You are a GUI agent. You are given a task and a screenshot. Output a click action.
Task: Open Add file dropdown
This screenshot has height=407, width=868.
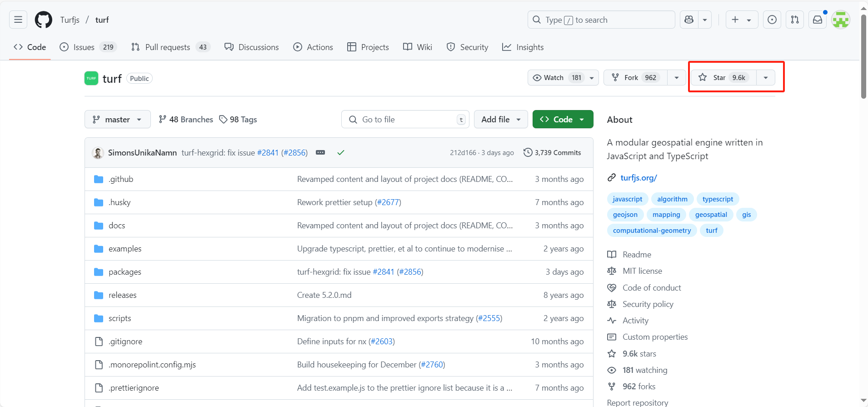coord(501,120)
